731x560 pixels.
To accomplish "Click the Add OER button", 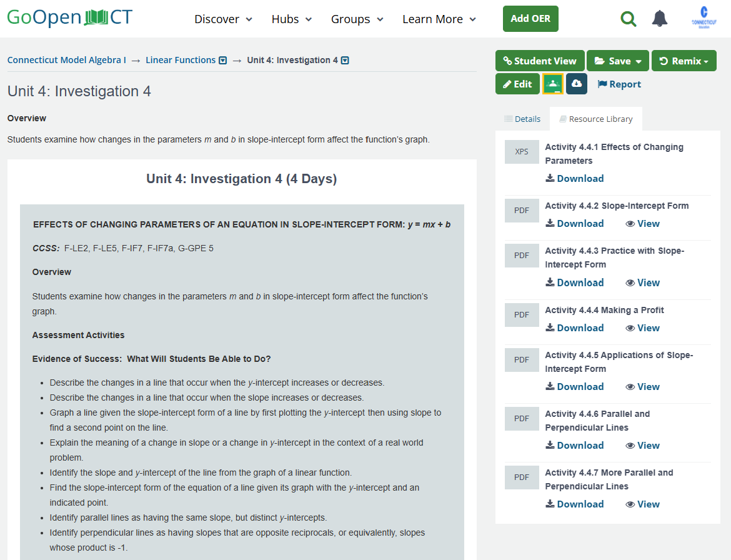I will (530, 19).
